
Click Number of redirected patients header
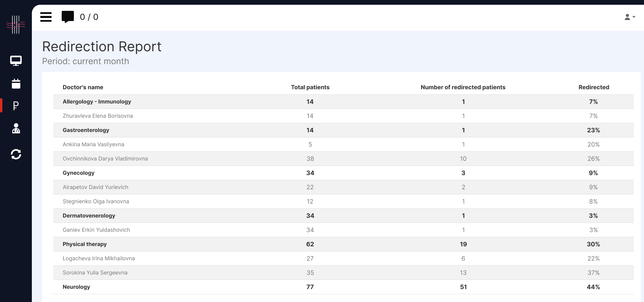click(463, 87)
